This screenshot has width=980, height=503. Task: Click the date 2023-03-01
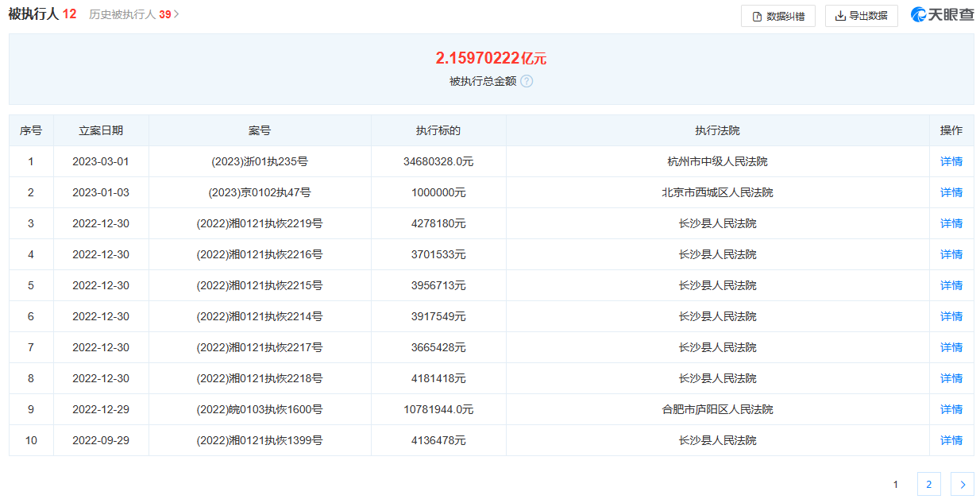(101, 161)
